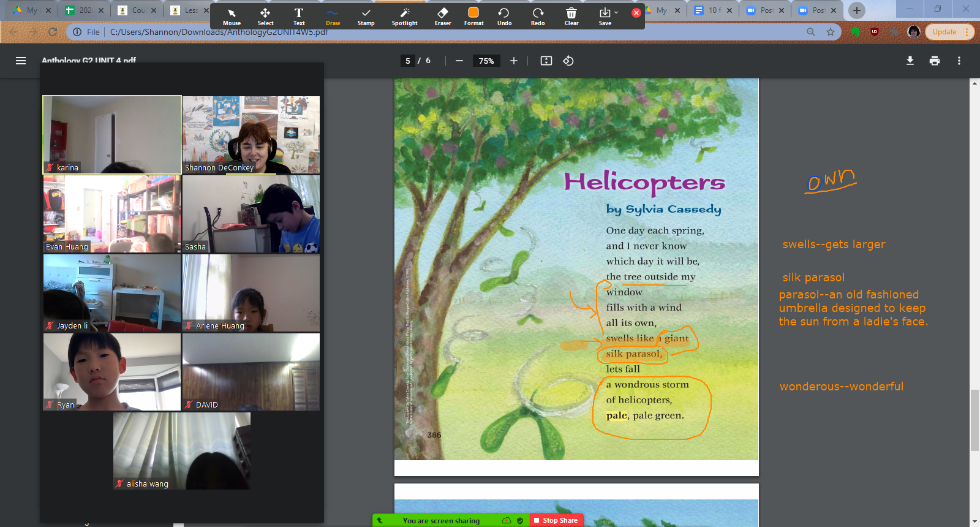Switch to the Les browser tab
Screen dimensions: 980x527
(190, 10)
